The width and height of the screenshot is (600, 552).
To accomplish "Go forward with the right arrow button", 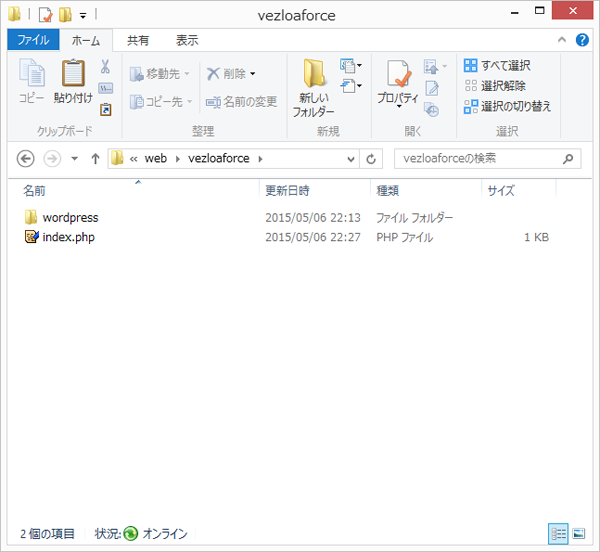I will 52,158.
